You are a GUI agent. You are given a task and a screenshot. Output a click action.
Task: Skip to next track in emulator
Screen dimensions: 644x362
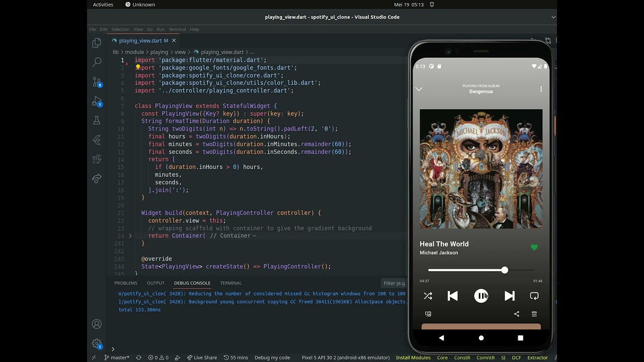(x=510, y=296)
